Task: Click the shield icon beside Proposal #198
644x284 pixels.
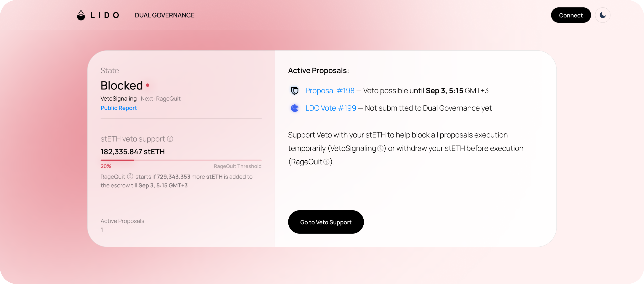Action: 295,91
